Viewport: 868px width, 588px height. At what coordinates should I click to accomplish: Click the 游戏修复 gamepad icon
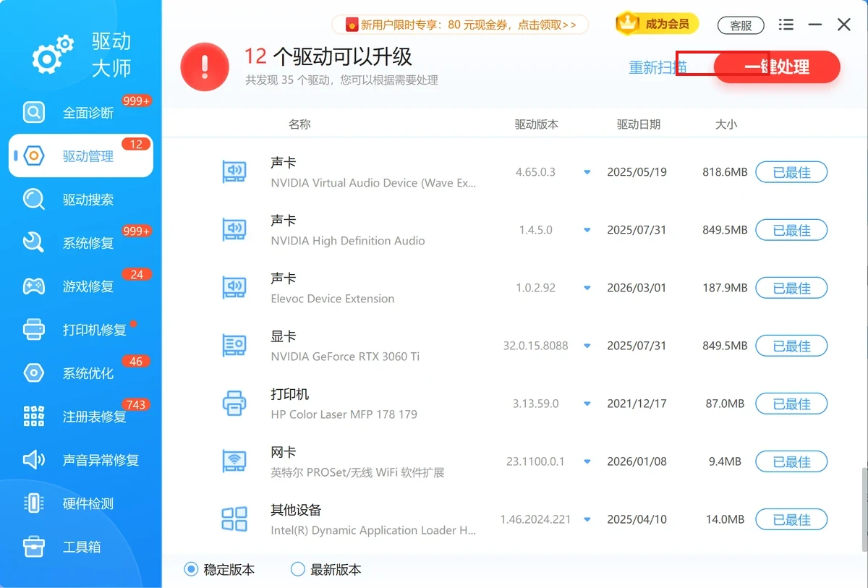point(33,286)
